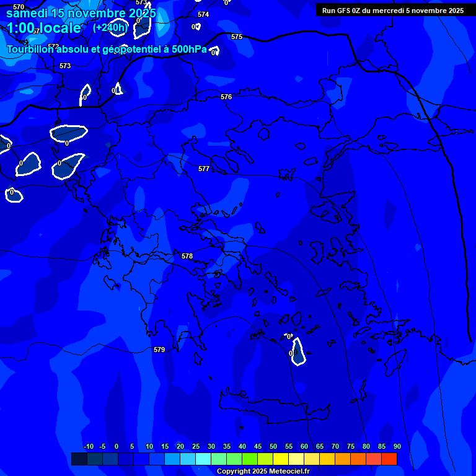Click the Copyright 2025 Meteociel.fr text
The width and height of the screenshot is (476, 476).
262,471
